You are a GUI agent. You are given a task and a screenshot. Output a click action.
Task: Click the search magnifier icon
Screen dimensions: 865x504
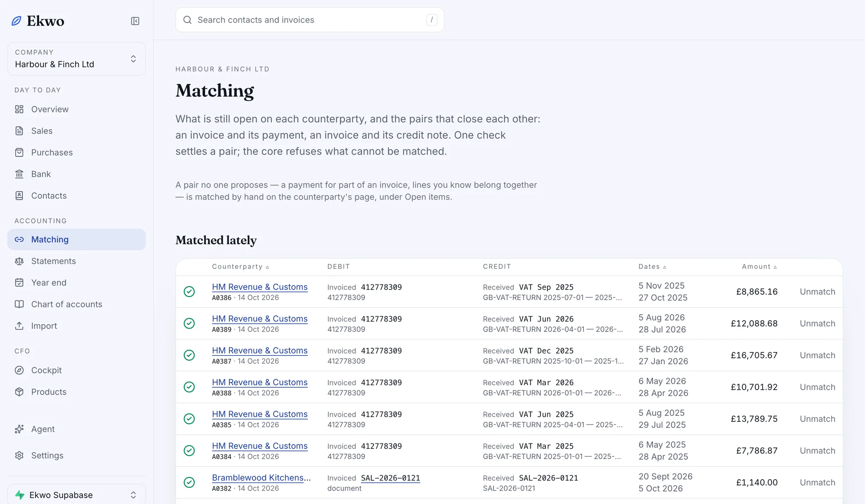click(187, 20)
